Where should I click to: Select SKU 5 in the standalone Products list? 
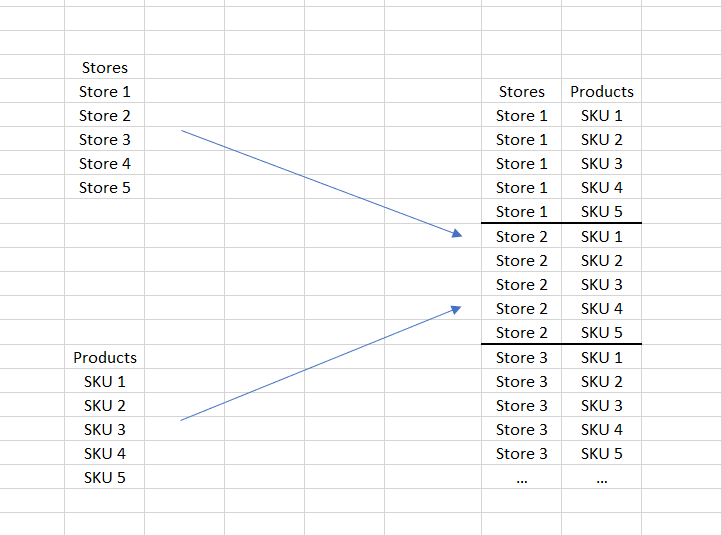point(105,477)
